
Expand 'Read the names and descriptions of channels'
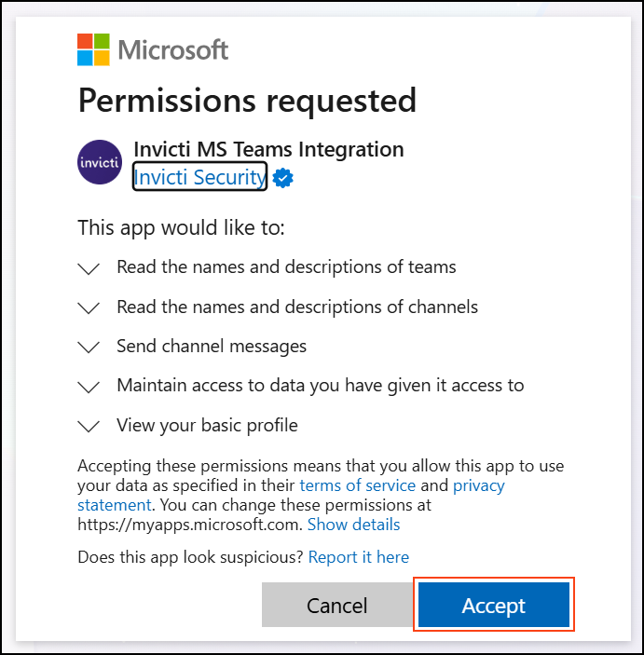coord(89,307)
